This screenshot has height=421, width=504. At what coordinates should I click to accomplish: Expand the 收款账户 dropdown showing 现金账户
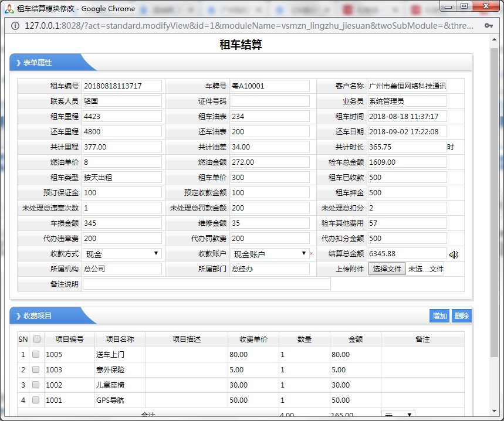click(x=270, y=253)
